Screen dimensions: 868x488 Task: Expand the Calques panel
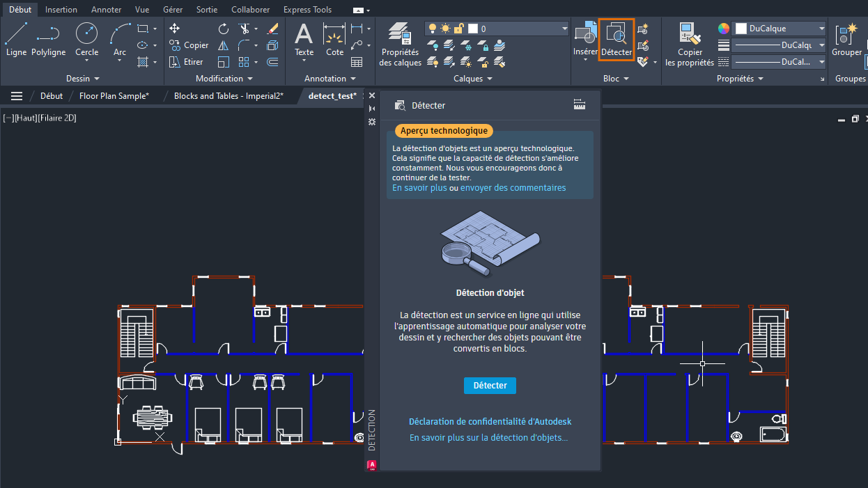click(473, 79)
